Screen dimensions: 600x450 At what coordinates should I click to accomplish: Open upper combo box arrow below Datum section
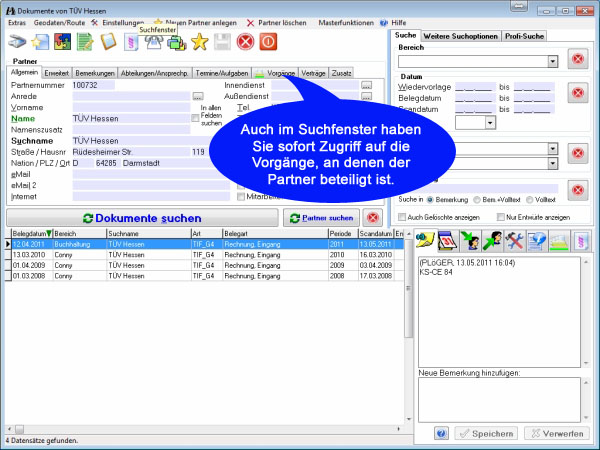point(553,148)
